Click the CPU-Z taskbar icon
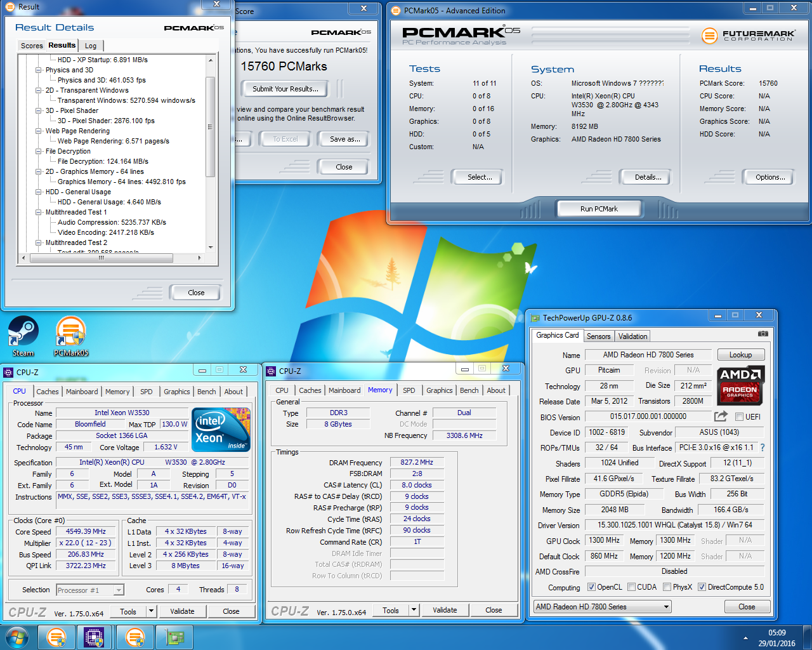Screen dimensions: 812x650 (94, 637)
